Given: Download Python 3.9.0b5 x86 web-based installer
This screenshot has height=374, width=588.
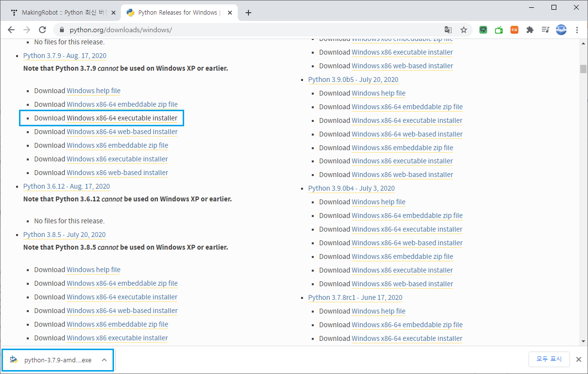Looking at the screenshot, I should click(402, 175).
